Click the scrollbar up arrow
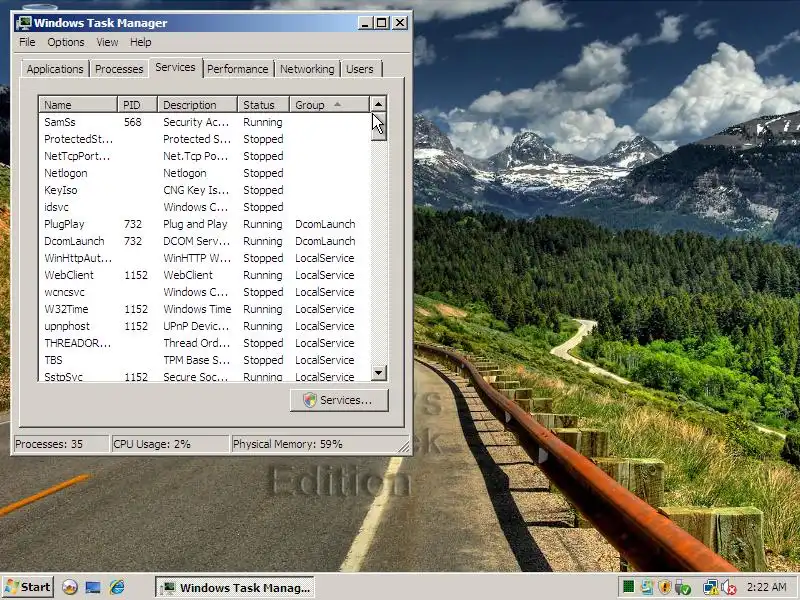800x600 pixels. click(x=378, y=104)
